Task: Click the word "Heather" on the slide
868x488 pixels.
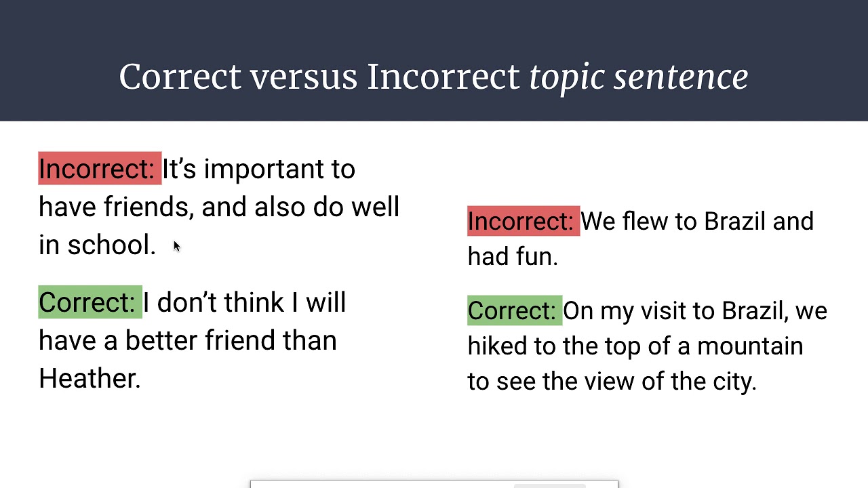Action: click(89, 378)
